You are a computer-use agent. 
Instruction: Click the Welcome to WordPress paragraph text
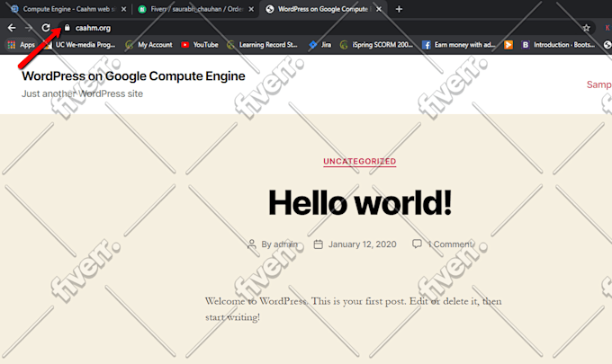point(353,309)
